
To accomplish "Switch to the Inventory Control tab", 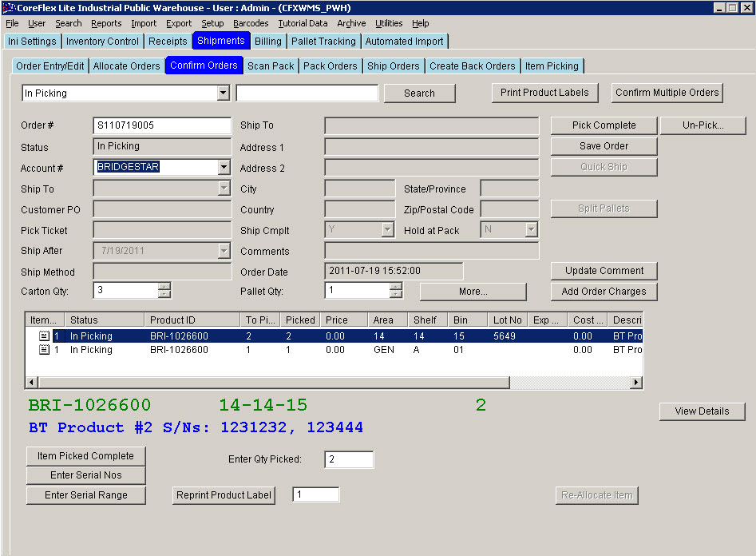I will pos(102,41).
